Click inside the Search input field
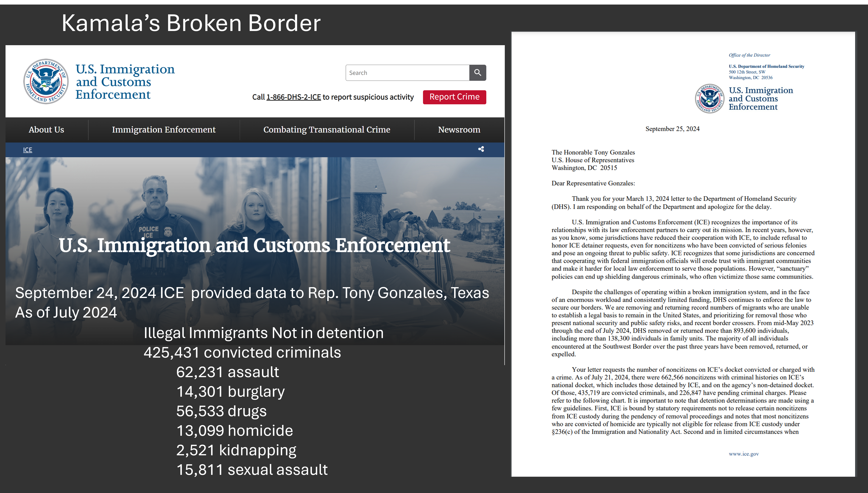The height and width of the screenshot is (493, 868). click(407, 72)
